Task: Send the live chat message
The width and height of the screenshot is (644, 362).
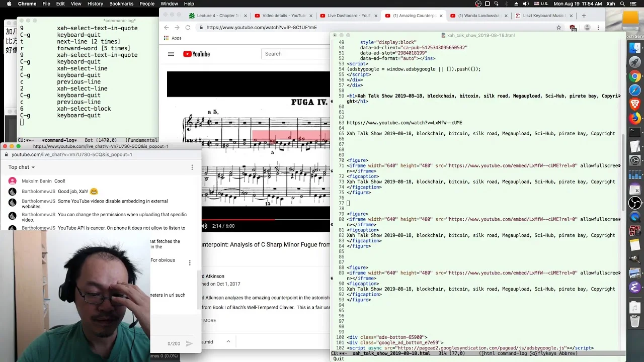Action: pyautogui.click(x=189, y=343)
